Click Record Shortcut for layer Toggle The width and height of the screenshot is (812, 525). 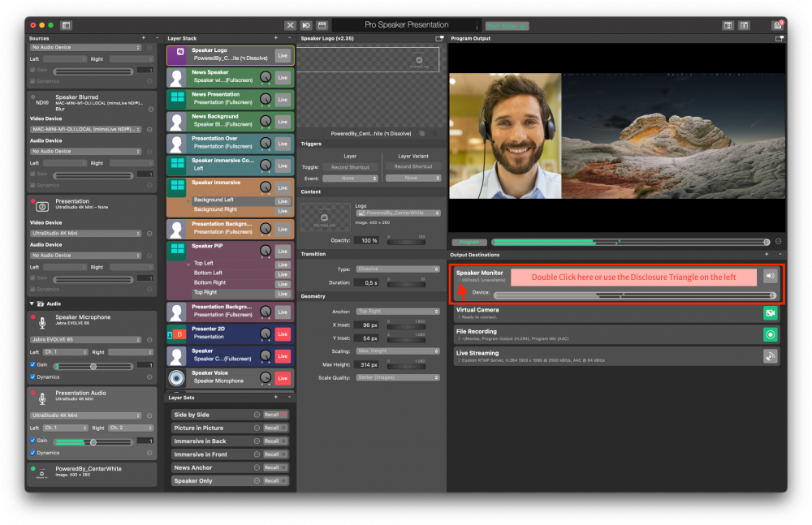pyautogui.click(x=350, y=167)
